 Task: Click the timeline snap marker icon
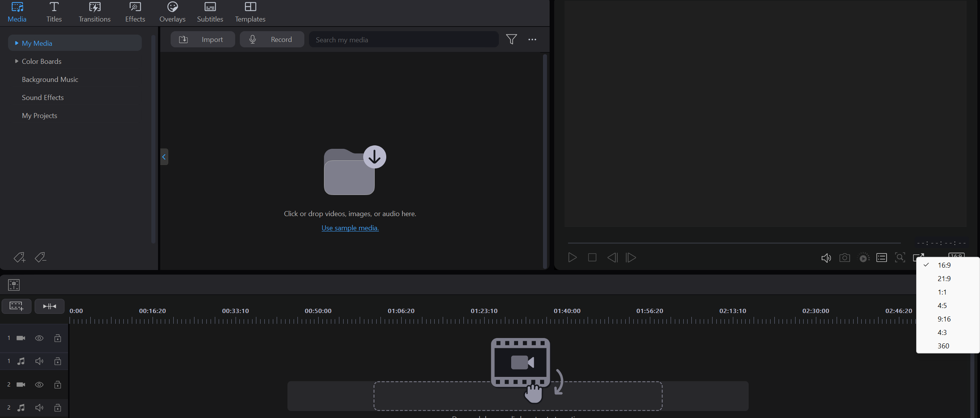pyautogui.click(x=14, y=285)
